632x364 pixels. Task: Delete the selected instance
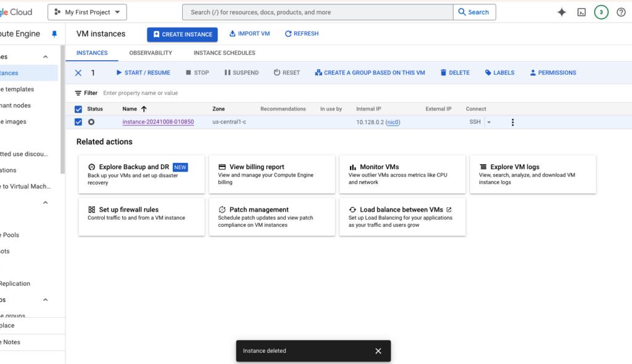click(x=455, y=73)
